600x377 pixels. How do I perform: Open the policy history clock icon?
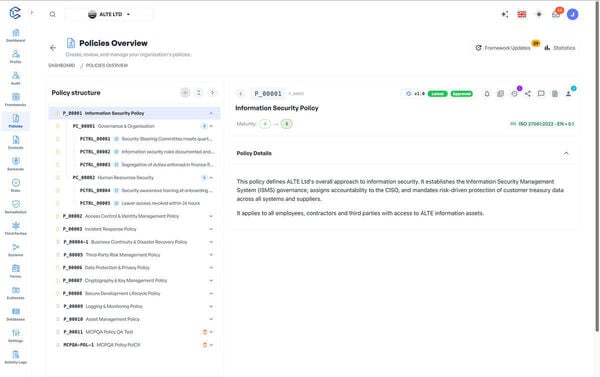(x=514, y=94)
